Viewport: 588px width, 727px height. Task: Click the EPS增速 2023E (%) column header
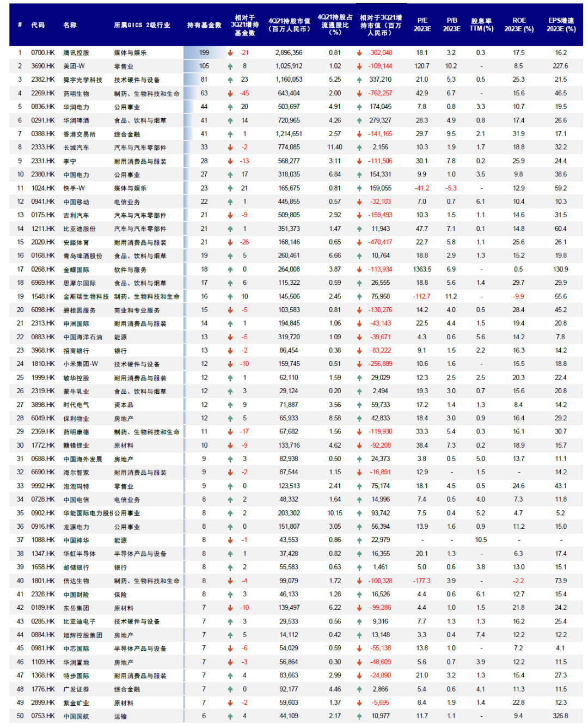coord(561,25)
